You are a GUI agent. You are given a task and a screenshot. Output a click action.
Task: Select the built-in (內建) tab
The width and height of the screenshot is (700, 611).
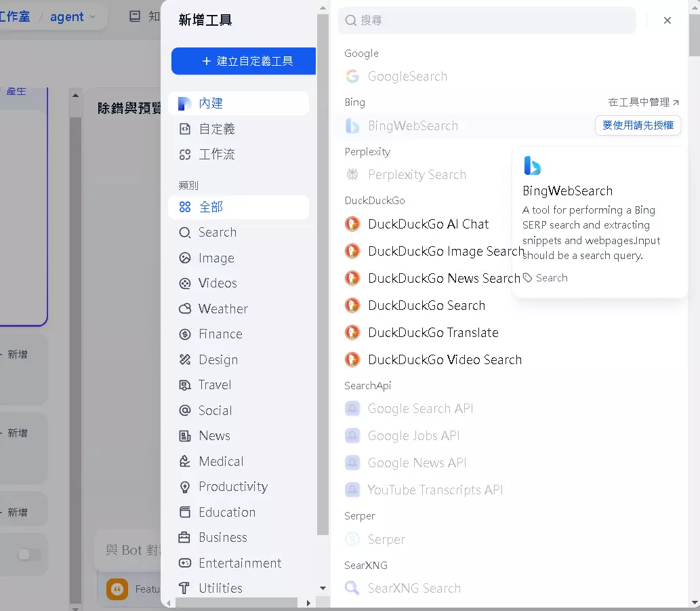(239, 104)
